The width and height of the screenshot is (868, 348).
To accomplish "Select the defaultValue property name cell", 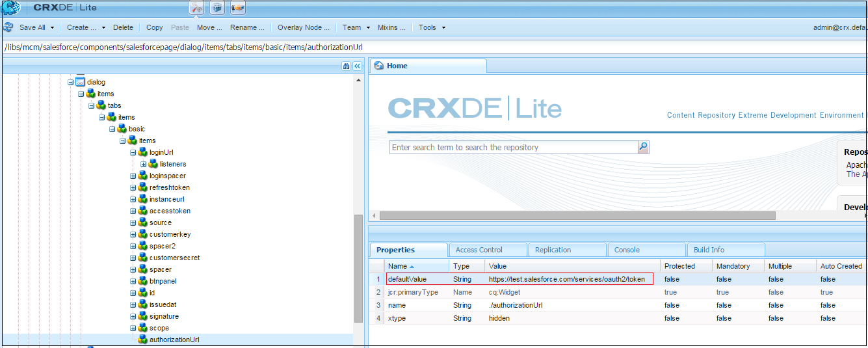I will tap(416, 279).
